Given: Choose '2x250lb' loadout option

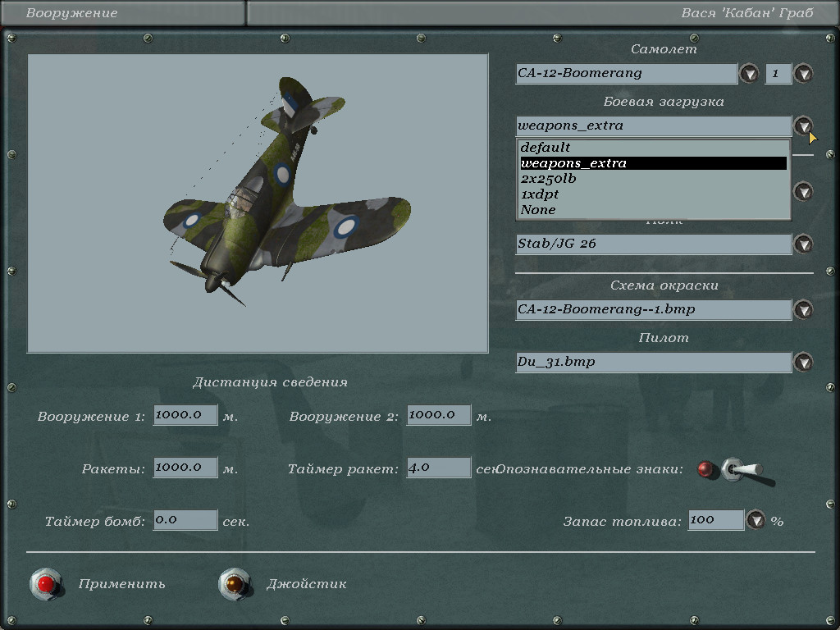Looking at the screenshot, I should (x=654, y=178).
